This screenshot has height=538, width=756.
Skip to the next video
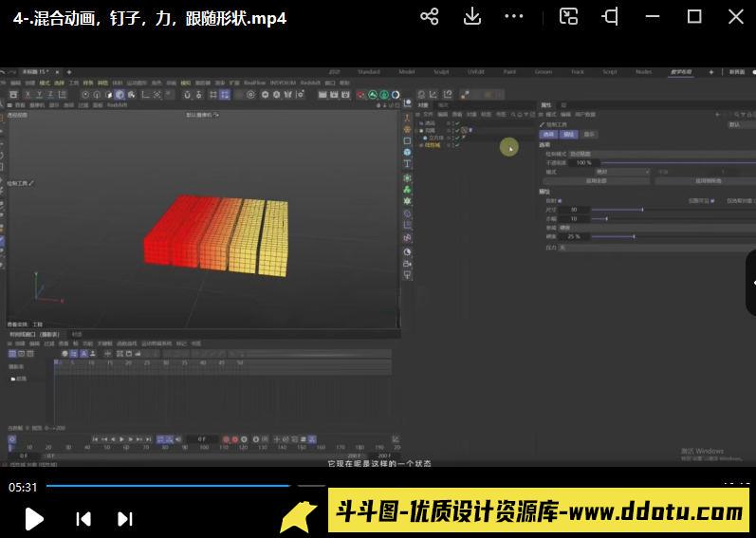click(125, 519)
